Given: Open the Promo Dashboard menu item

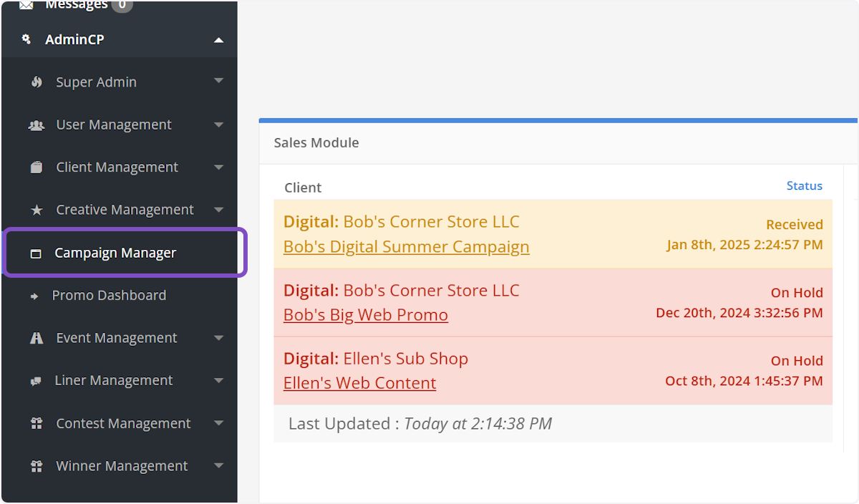Looking at the screenshot, I should pos(109,295).
